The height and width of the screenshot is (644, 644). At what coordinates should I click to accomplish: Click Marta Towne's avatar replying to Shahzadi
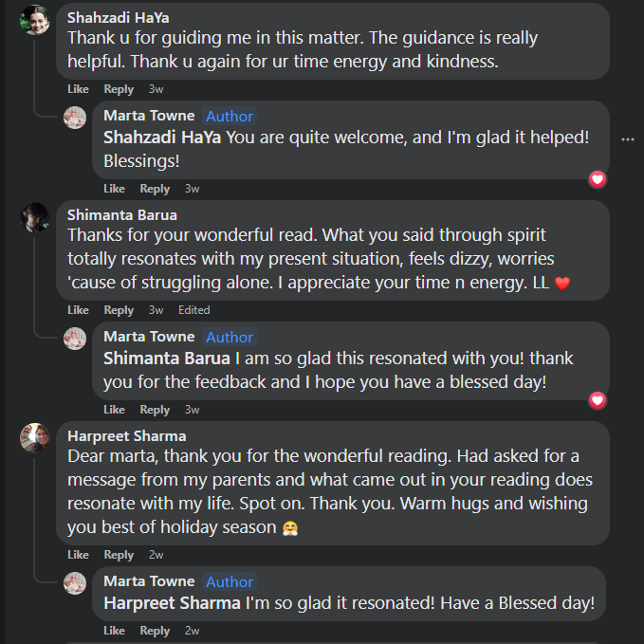75,117
